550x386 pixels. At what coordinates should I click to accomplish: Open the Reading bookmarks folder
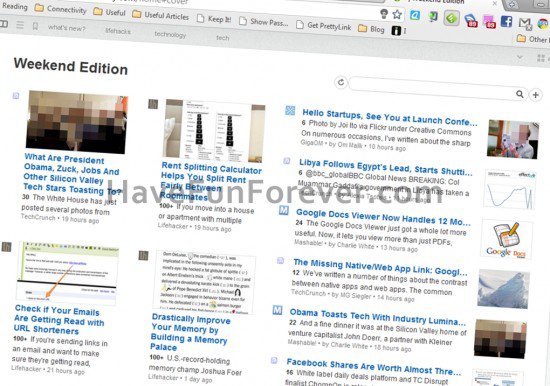14,6
